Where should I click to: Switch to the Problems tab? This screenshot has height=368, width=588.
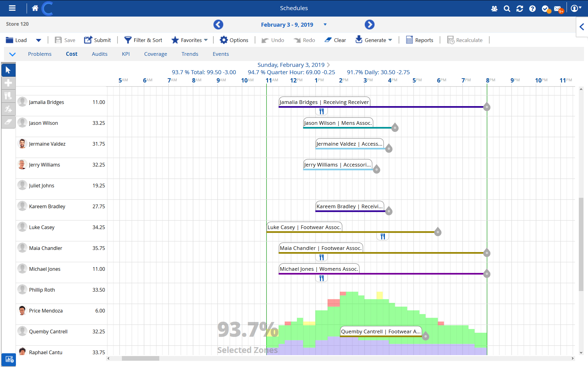(x=40, y=54)
